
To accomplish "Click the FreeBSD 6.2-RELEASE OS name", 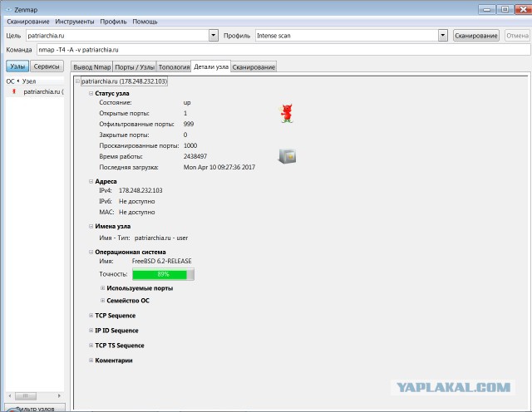I will pos(161,261).
